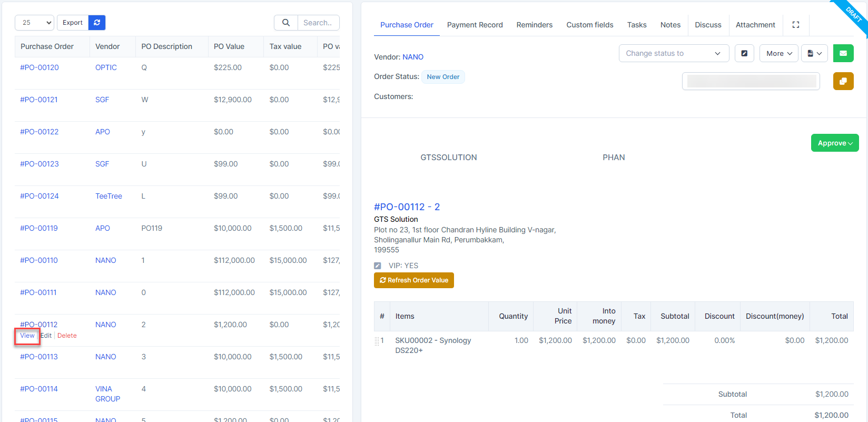Image resolution: width=868 pixels, height=422 pixels.
Task: Expand the More dropdown menu
Action: pyautogui.click(x=778, y=53)
